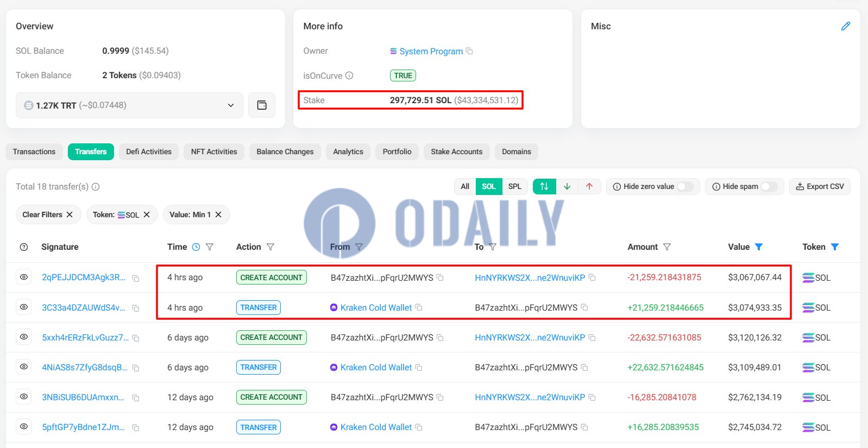
Task: Click Clear Filters chip
Action: 48,214
